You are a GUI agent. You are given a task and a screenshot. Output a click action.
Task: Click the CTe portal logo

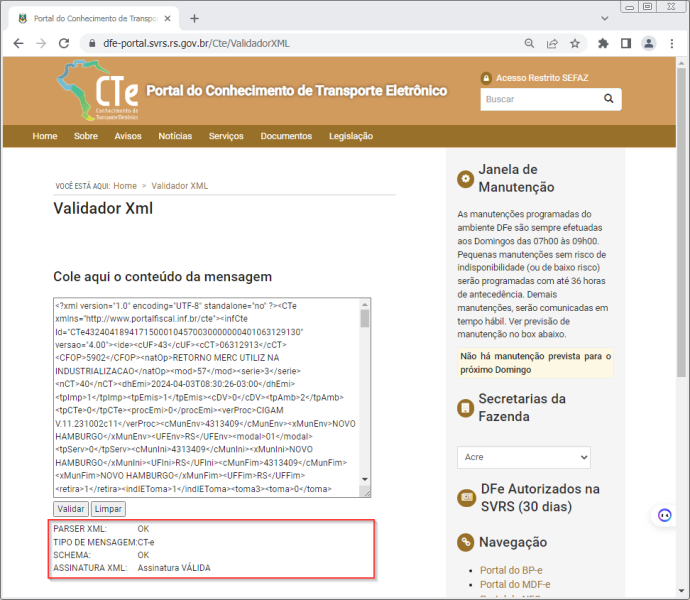click(98, 90)
